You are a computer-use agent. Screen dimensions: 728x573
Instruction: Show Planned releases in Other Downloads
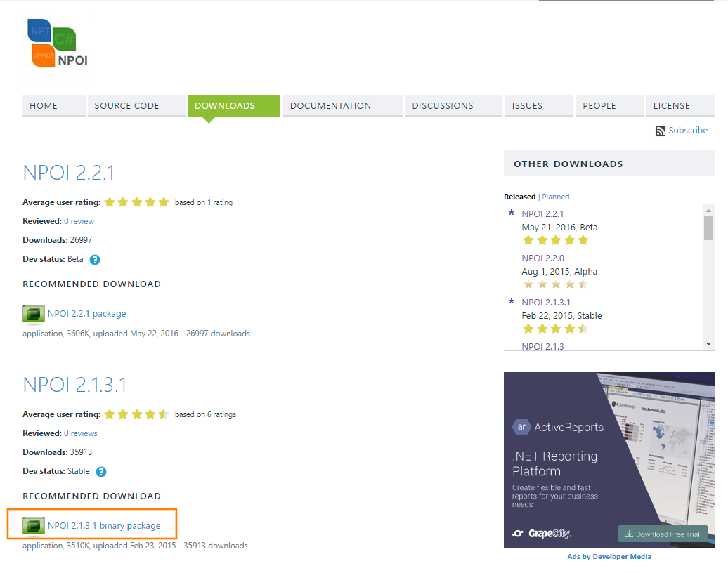556,197
